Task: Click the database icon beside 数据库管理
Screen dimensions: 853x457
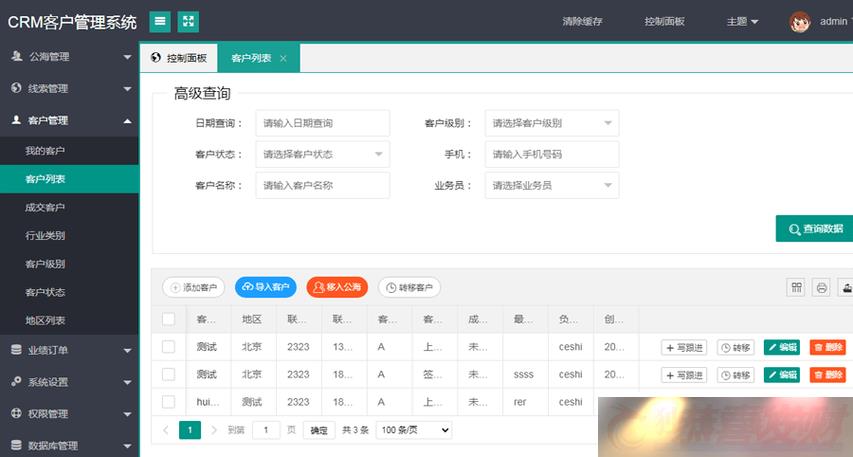Action: [17, 445]
